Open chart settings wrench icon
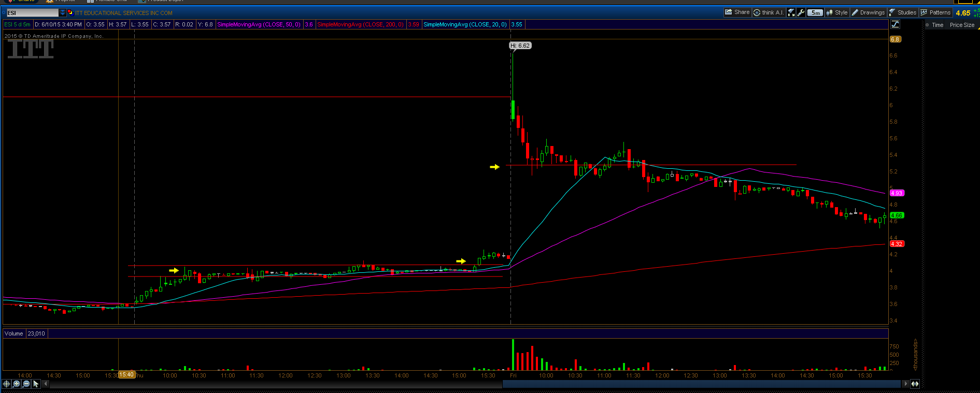 pyautogui.click(x=801, y=12)
